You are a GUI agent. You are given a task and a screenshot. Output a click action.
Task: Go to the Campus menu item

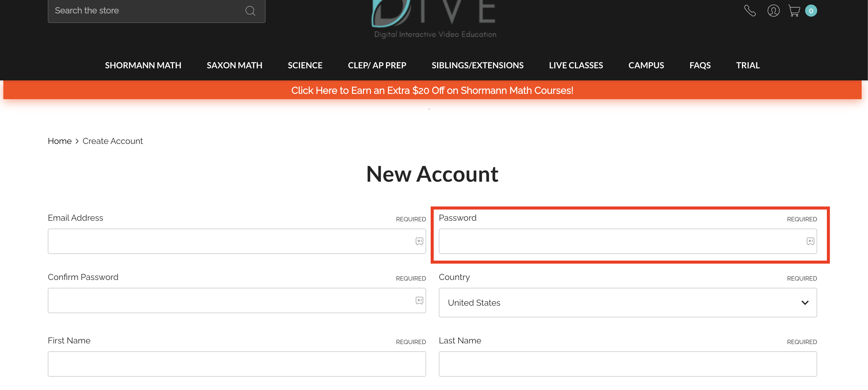pos(646,65)
